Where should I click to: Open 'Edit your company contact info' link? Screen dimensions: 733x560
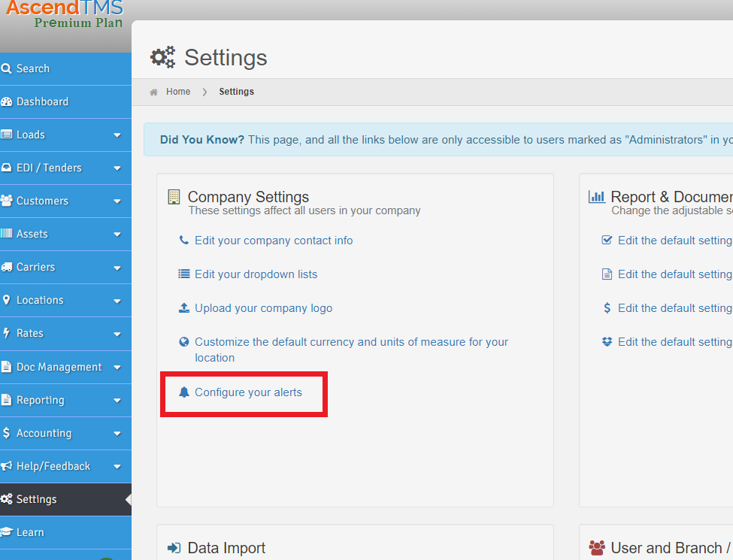(x=274, y=241)
